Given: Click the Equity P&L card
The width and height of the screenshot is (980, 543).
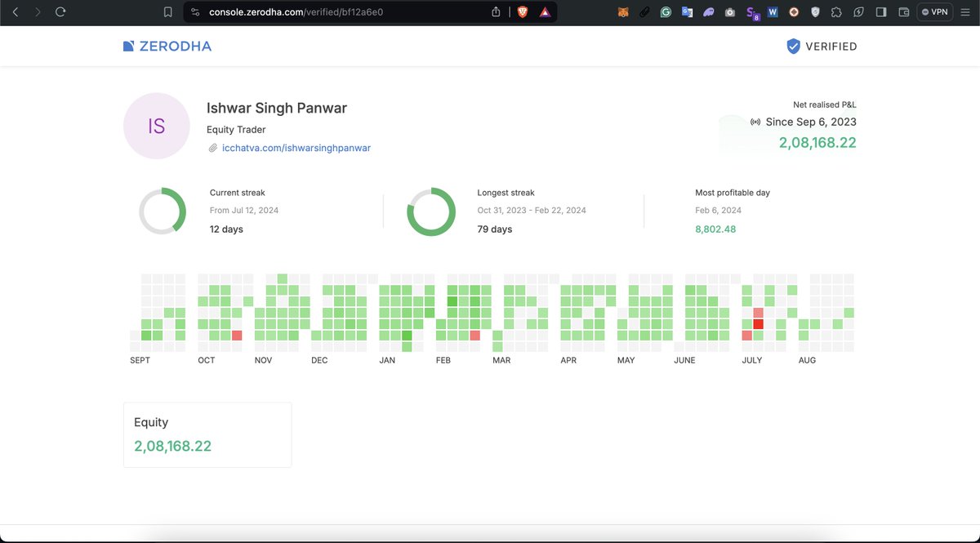Looking at the screenshot, I should point(207,434).
